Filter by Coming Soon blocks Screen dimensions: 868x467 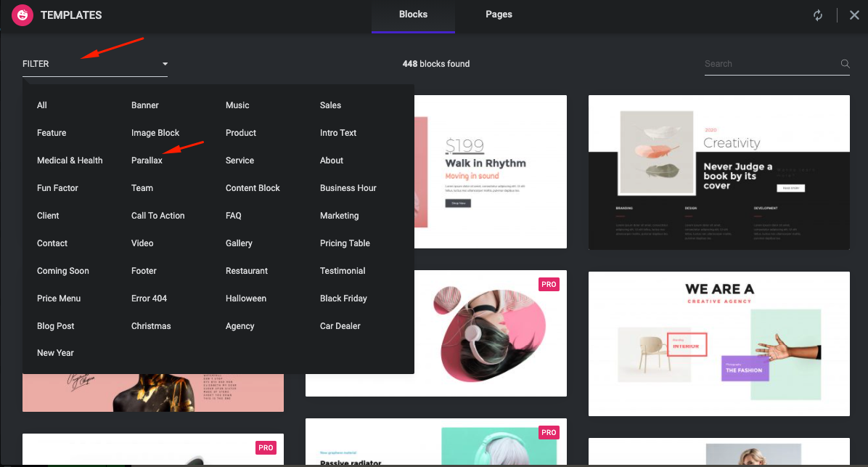[x=63, y=271]
